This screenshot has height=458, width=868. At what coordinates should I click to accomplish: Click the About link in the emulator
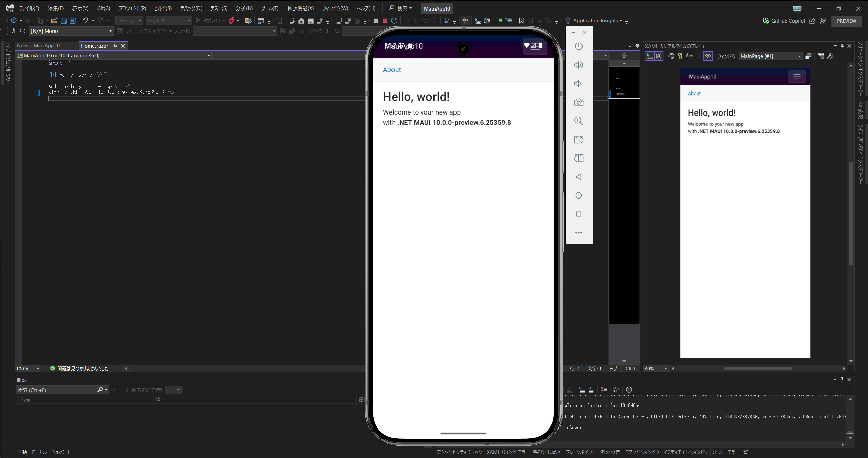coord(392,70)
